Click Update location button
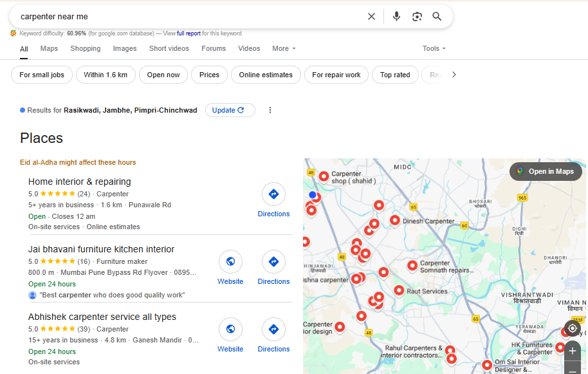Screen dimensions: 588x374 coord(230,110)
